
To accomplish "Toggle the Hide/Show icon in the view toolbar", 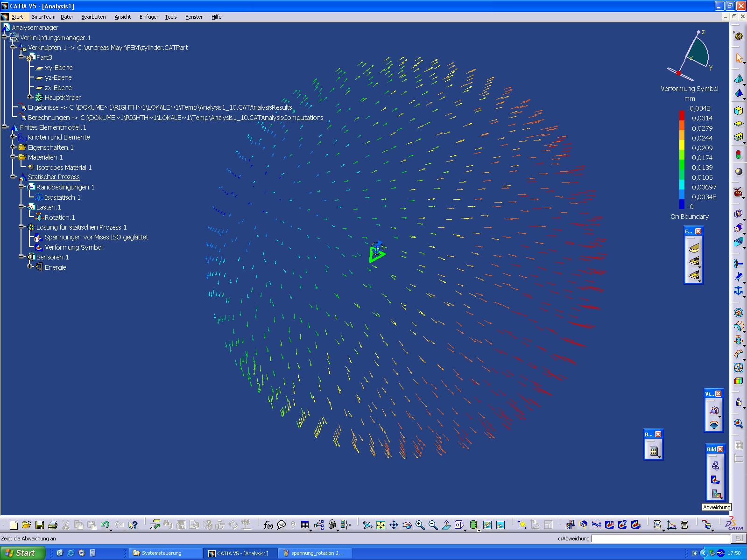I will [487, 525].
